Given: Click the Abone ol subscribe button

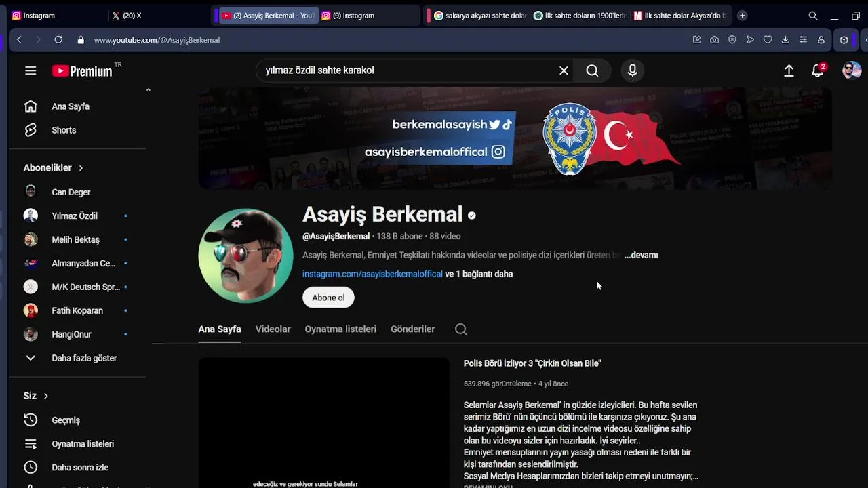Looking at the screenshot, I should pos(328,298).
